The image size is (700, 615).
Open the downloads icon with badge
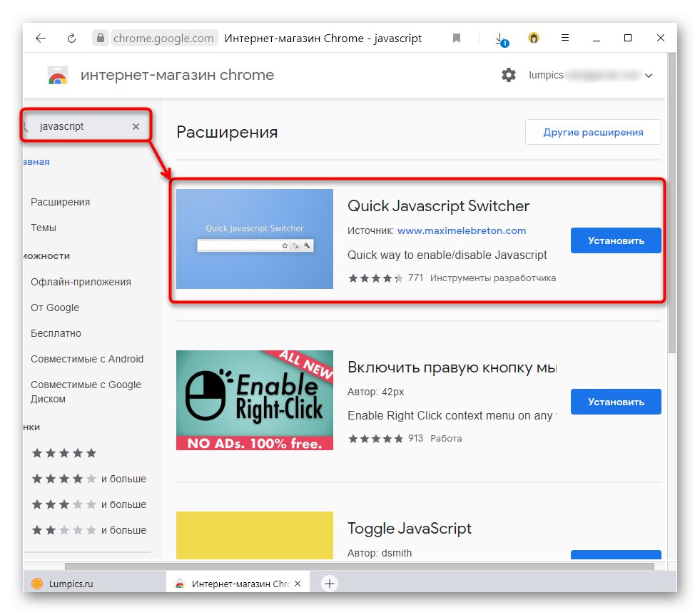(502, 40)
